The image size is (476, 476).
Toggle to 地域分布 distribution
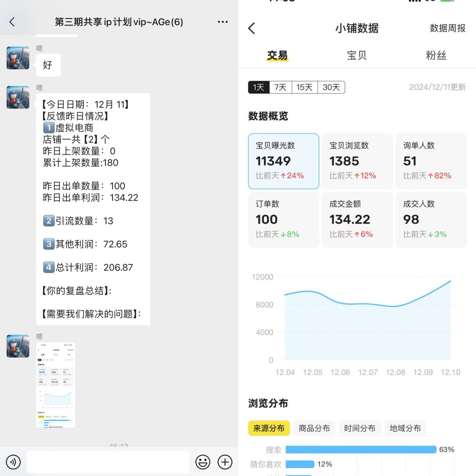(405, 428)
